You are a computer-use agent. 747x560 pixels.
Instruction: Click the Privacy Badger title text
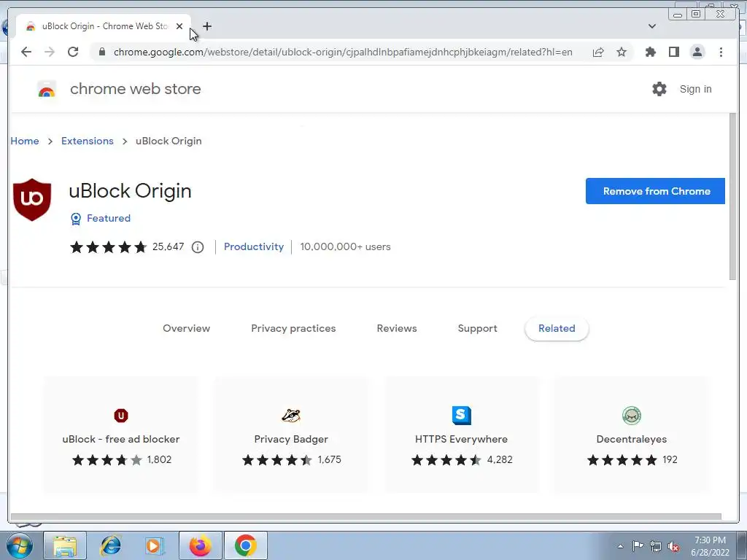pyautogui.click(x=291, y=439)
